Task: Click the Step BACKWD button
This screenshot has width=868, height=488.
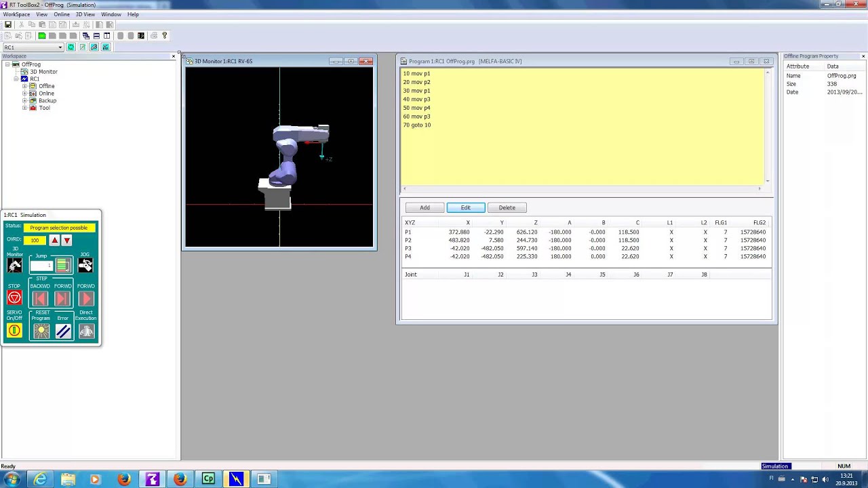Action: click(x=40, y=298)
